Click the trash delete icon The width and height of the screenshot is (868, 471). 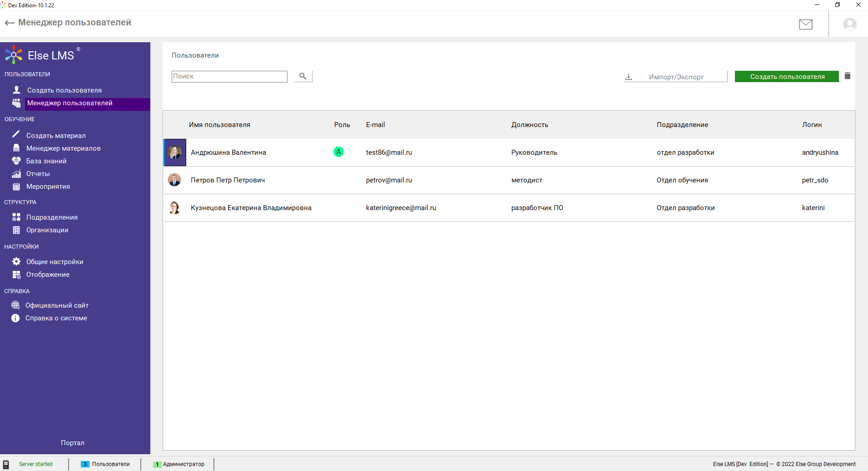coord(847,76)
